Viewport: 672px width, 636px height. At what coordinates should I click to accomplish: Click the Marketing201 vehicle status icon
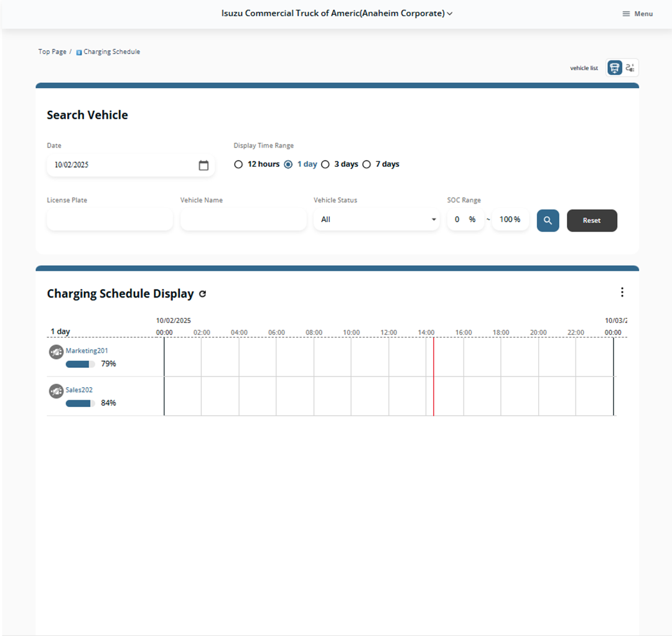pyautogui.click(x=56, y=352)
